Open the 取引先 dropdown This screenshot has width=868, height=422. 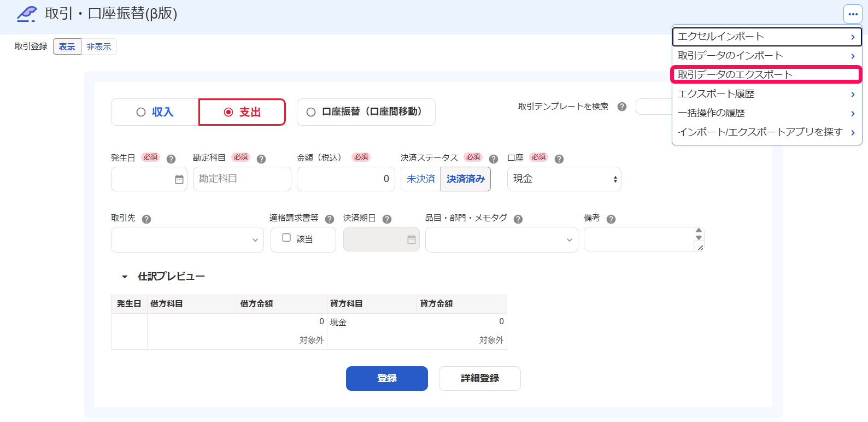tap(187, 240)
